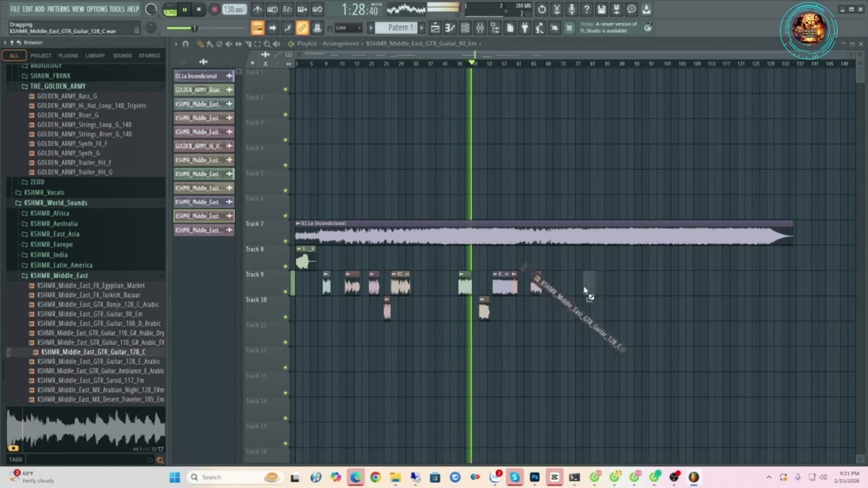The image size is (868, 488).
Task: Mute Track 7 using its green dot
Action: [x=285, y=241]
